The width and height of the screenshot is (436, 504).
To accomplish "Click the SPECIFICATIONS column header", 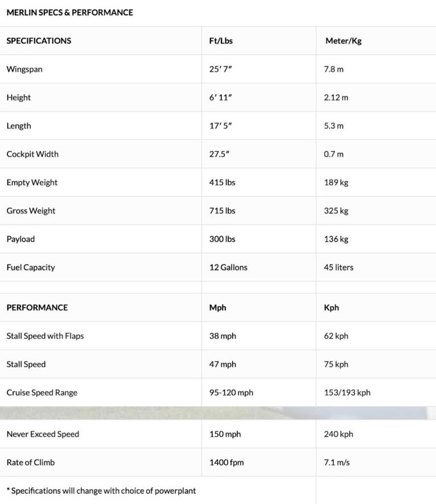I will [x=39, y=41].
